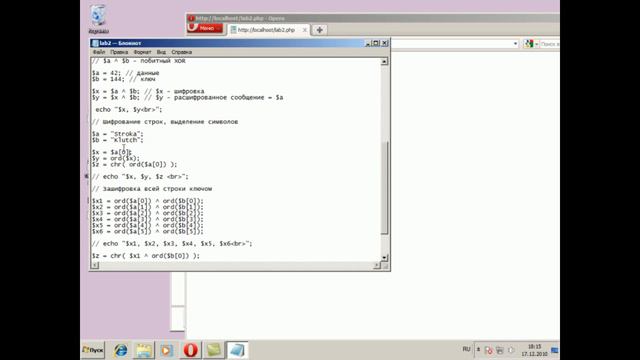The image size is (640, 360).
Task: Open the green application icon on the taskbar
Action: (213, 350)
